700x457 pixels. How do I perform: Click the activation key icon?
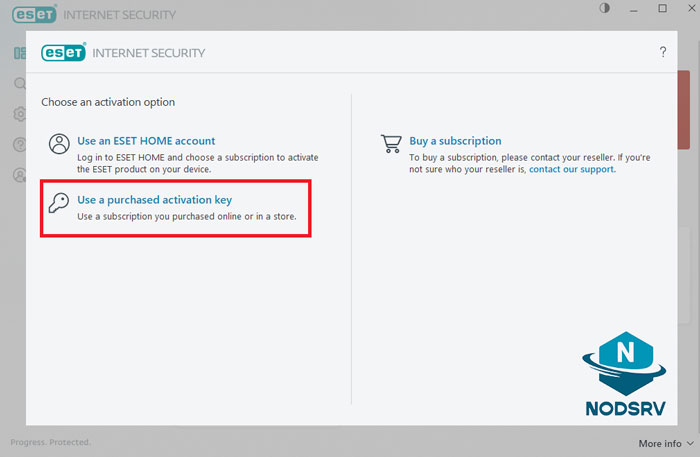(x=59, y=203)
